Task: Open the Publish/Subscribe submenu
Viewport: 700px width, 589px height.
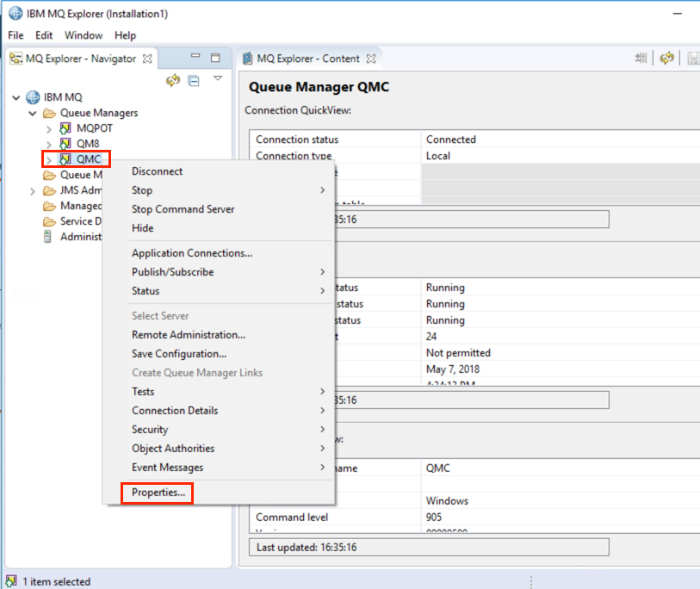Action: click(x=219, y=272)
